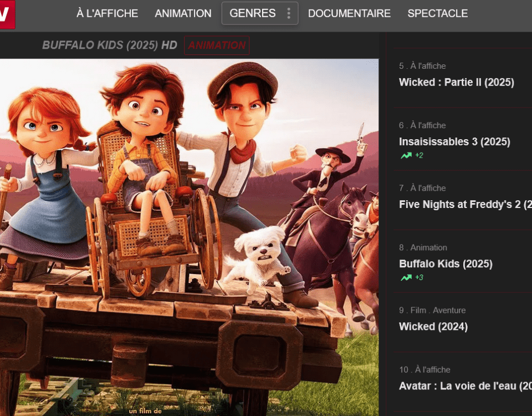Open Wicked (2024) film link
Image resolution: width=532 pixels, height=416 pixels.
pos(433,327)
